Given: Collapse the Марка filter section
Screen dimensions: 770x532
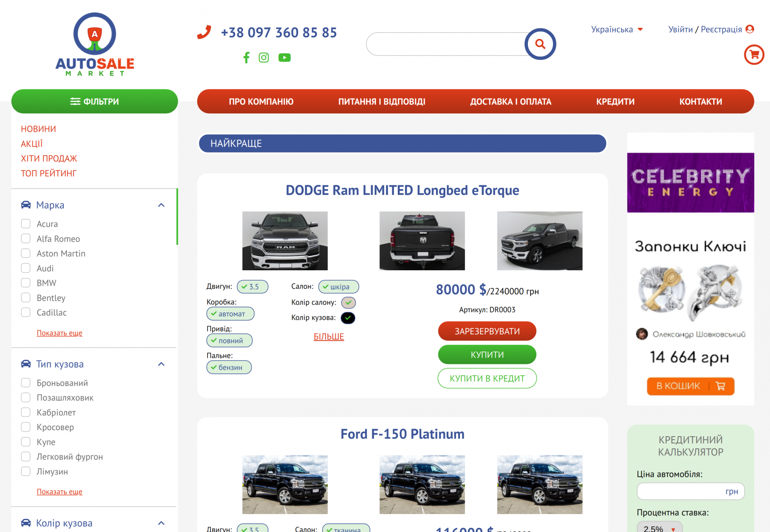Looking at the screenshot, I should pyautogui.click(x=161, y=205).
